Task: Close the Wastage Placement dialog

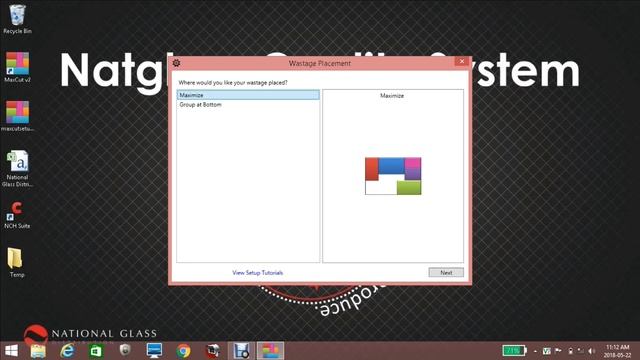Action: [x=462, y=61]
